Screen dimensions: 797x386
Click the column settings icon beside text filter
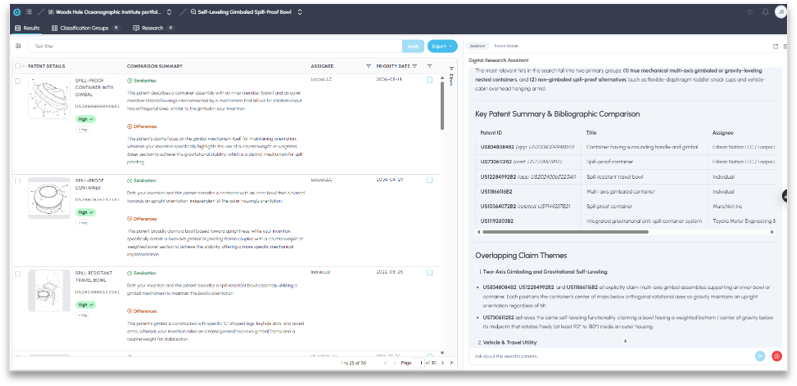(x=18, y=46)
